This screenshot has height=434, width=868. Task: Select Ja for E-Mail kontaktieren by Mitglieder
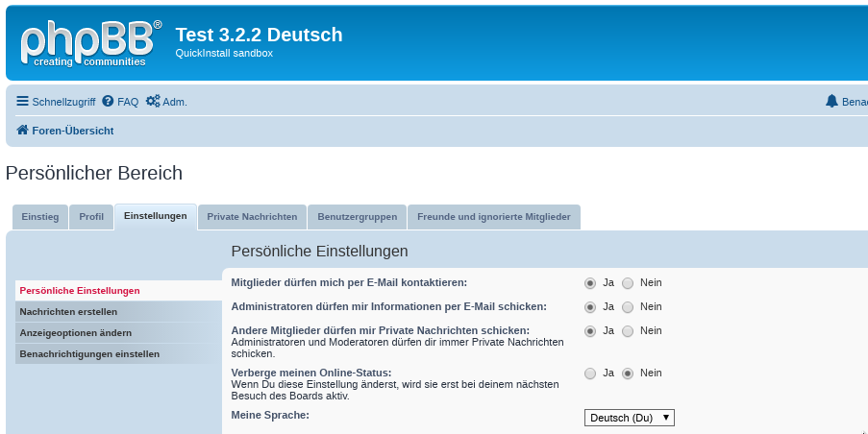click(590, 283)
